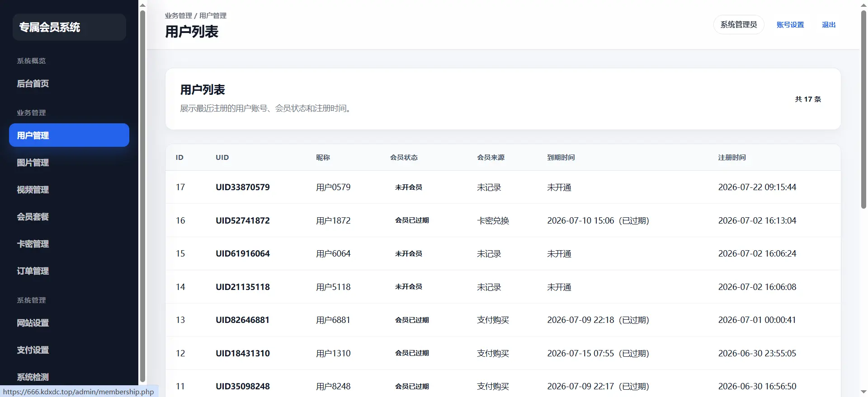Viewport: 868px width, 397px height.
Task: Click registration time 2026-07-02 16:13:04
Action: 757,220
